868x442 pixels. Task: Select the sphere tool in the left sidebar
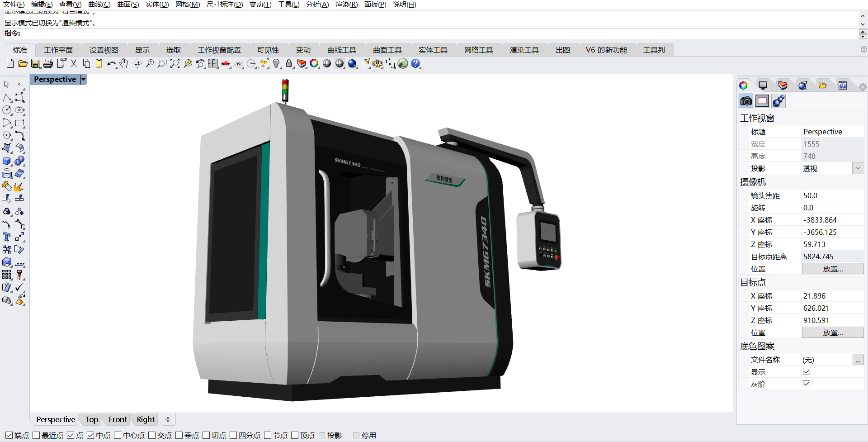(19, 161)
